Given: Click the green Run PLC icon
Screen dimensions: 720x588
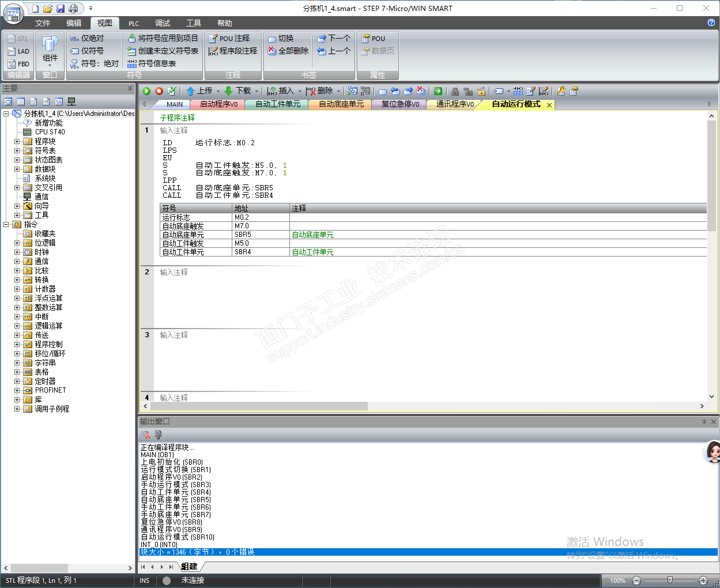Looking at the screenshot, I should (x=146, y=91).
